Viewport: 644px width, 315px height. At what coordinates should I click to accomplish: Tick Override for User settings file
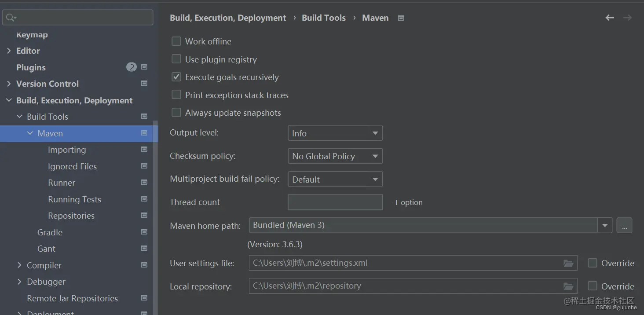pyautogui.click(x=593, y=263)
